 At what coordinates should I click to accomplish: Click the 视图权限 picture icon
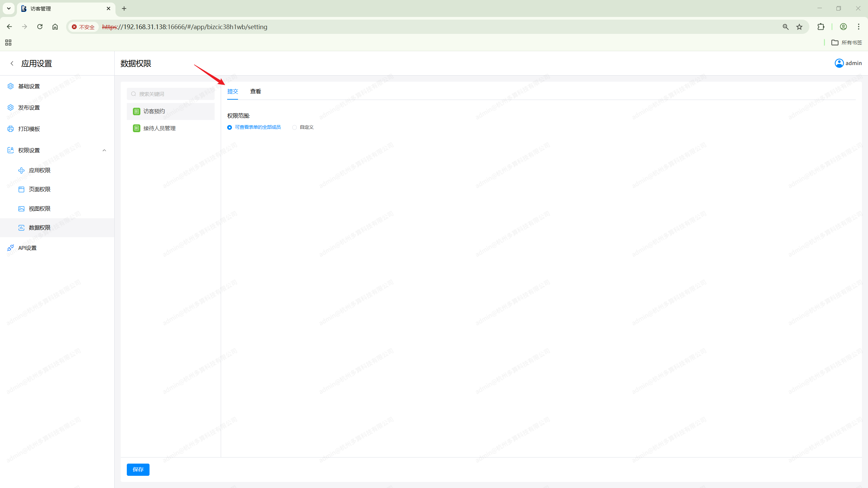point(21,209)
